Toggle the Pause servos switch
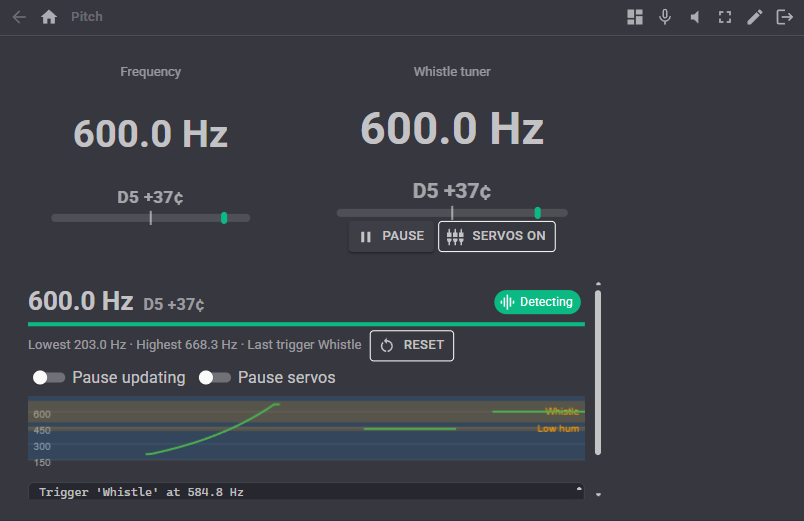This screenshot has width=804, height=521. click(215, 378)
